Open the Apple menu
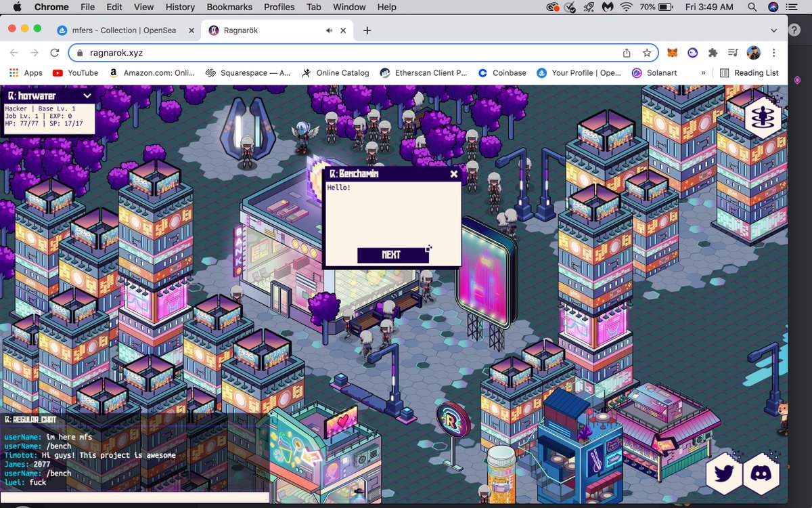 click(17, 7)
